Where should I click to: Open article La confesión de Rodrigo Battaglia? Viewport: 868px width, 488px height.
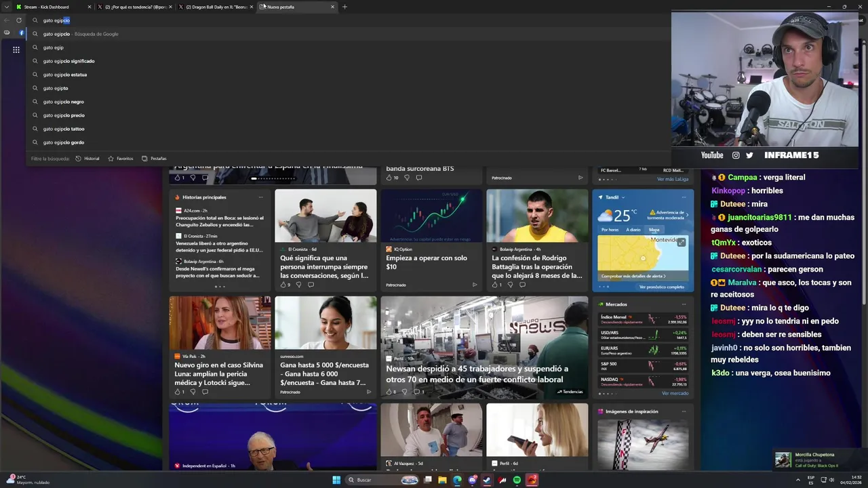click(x=536, y=267)
